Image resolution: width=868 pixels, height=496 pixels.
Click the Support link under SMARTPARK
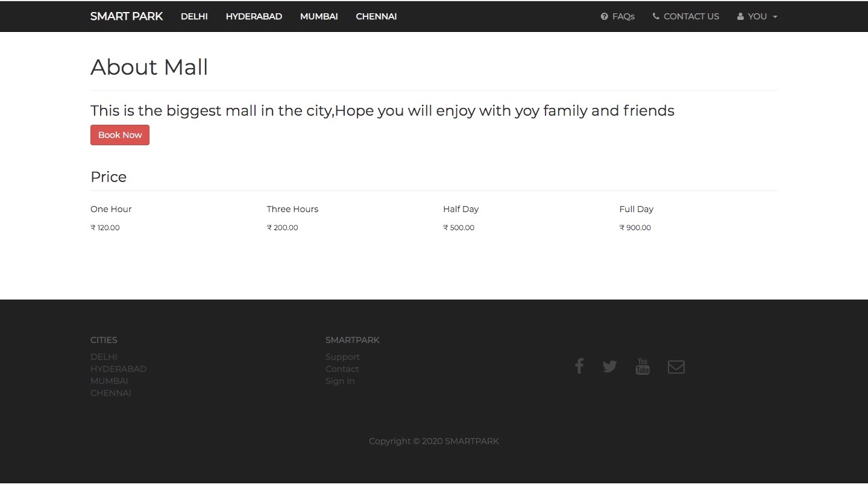tap(342, 357)
